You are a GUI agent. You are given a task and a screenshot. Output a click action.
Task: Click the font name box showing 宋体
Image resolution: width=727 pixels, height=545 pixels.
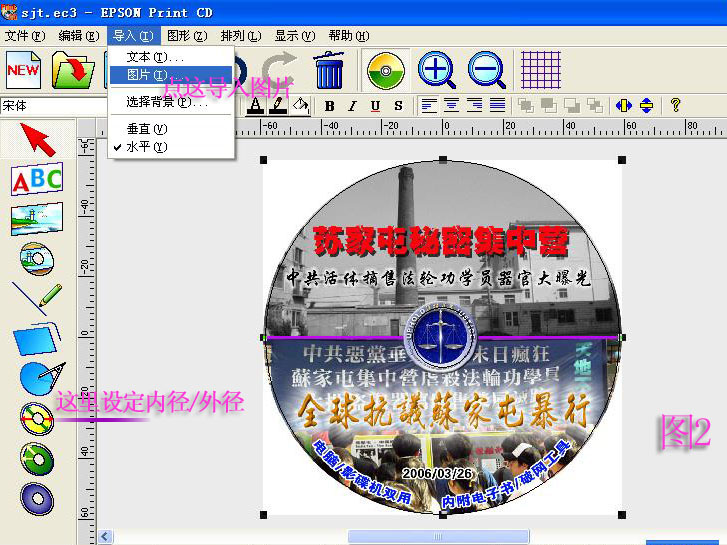[x=50, y=105]
